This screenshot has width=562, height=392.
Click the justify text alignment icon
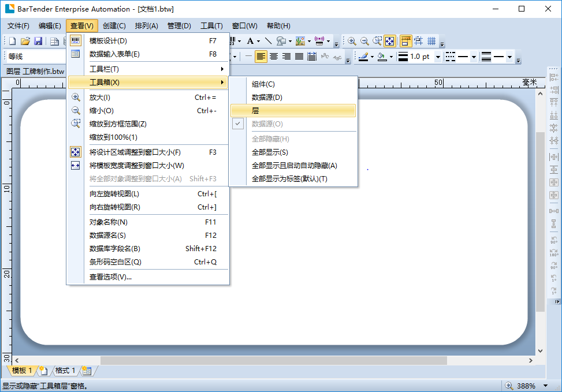[x=299, y=57]
